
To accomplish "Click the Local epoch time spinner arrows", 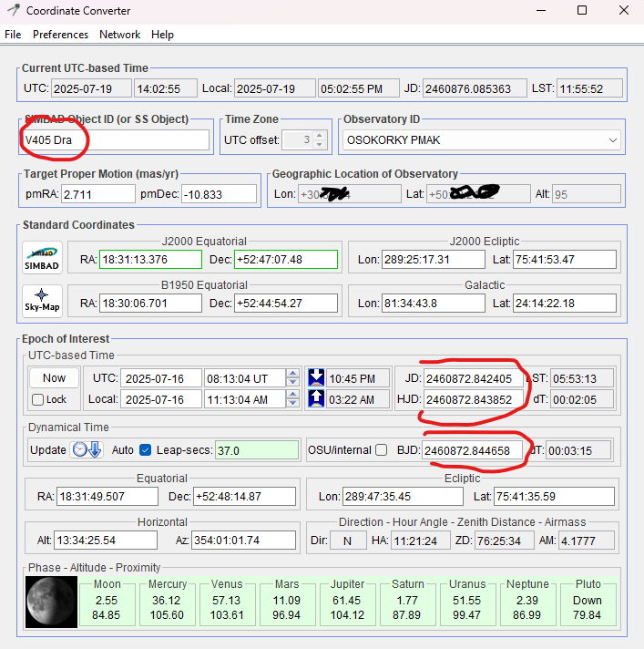I will click(291, 399).
